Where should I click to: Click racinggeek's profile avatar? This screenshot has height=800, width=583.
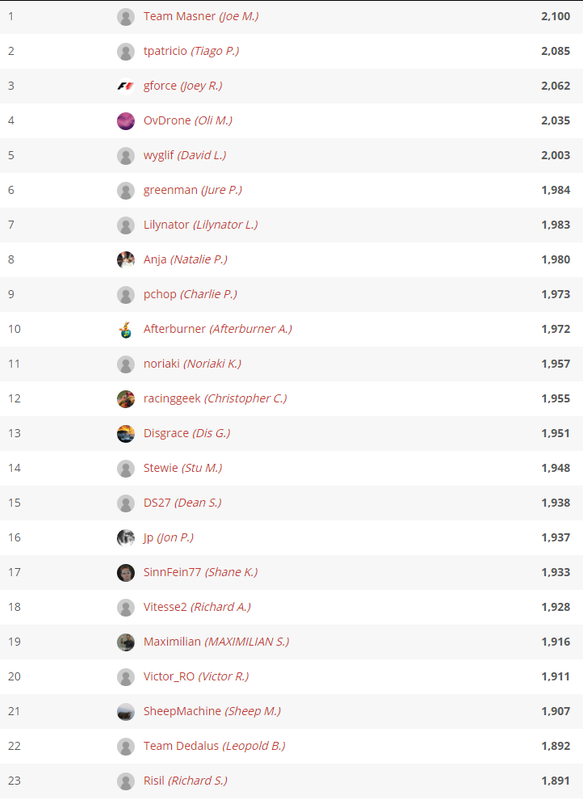coord(125,398)
